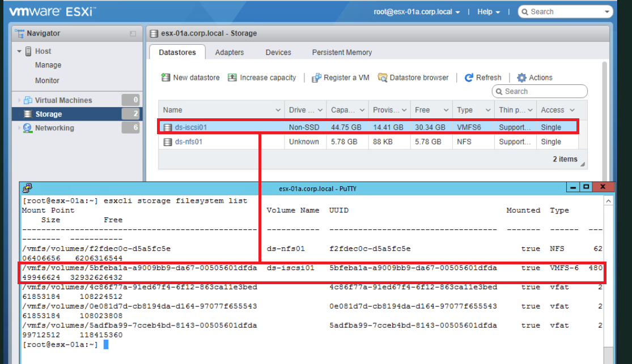Click the Networking globe icon in Navigator
This screenshot has height=364, width=632.
[27, 128]
